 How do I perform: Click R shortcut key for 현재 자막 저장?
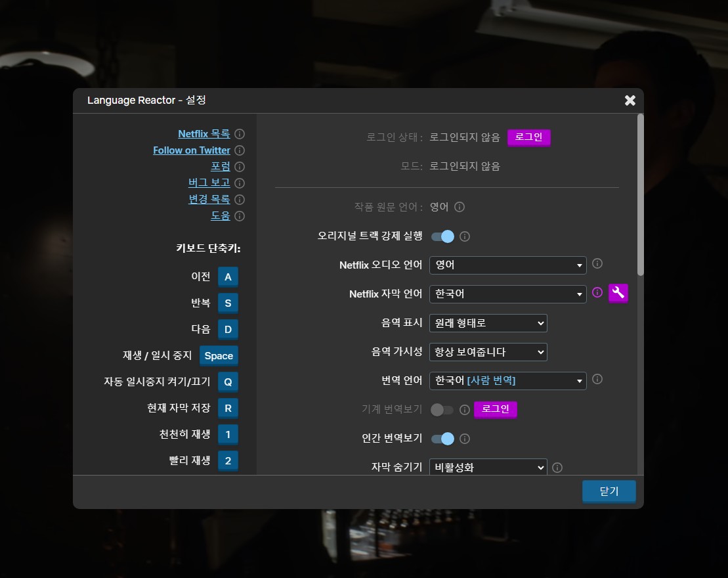coord(228,409)
